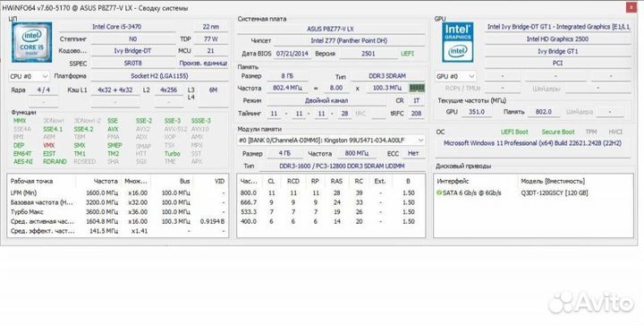
Task: Expand the memory module Kingston dropdown
Action: click(420, 140)
